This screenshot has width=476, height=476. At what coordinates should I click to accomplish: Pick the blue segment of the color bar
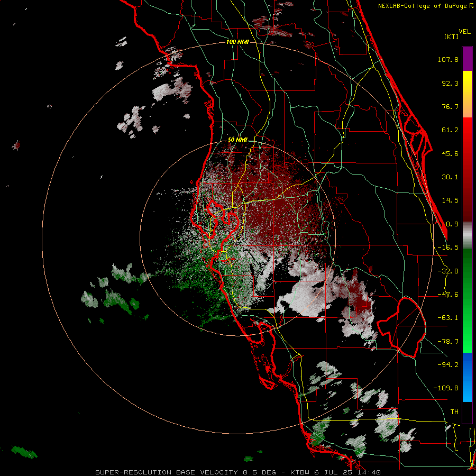[467, 377]
